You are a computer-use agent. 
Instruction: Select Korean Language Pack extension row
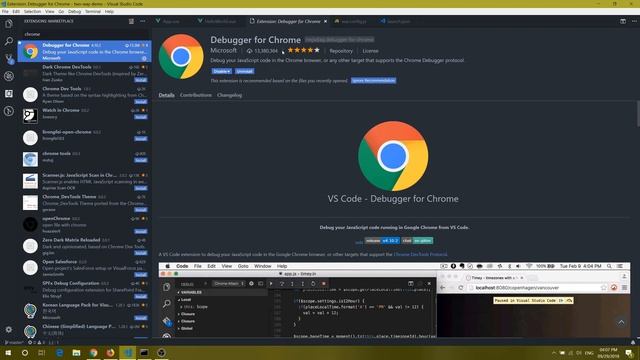[x=84, y=311]
